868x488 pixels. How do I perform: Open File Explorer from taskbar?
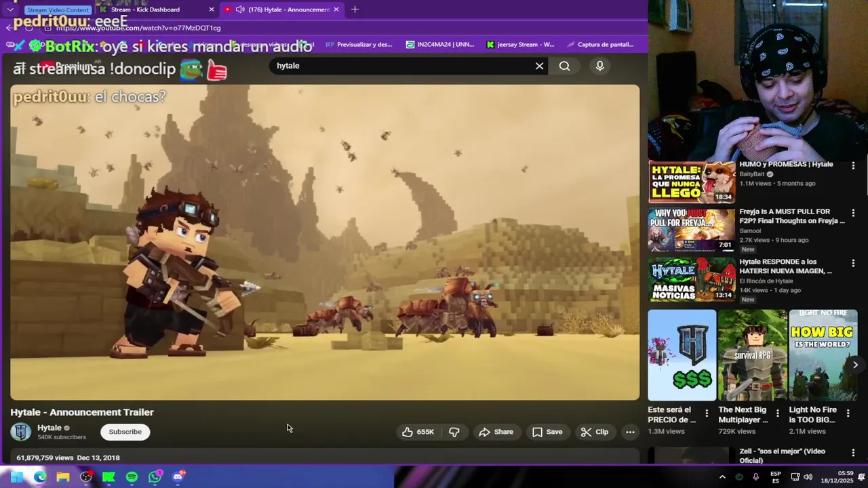coord(63,477)
